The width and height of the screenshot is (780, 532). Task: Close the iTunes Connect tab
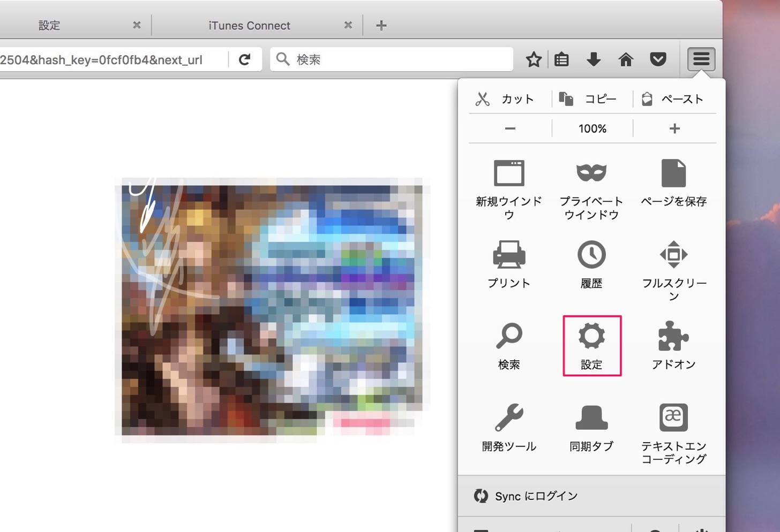pyautogui.click(x=348, y=25)
